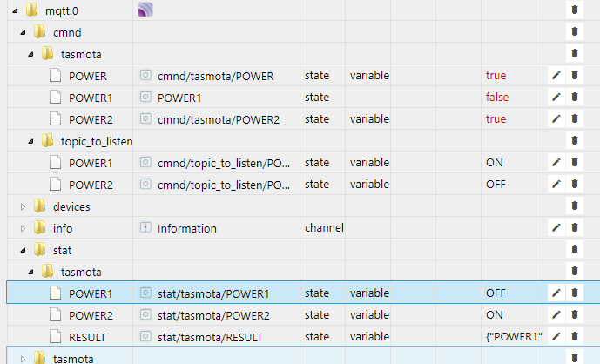This screenshot has height=364, width=600.
Task: Click the {"POWER1" value in RESULT row
Action: click(x=514, y=337)
